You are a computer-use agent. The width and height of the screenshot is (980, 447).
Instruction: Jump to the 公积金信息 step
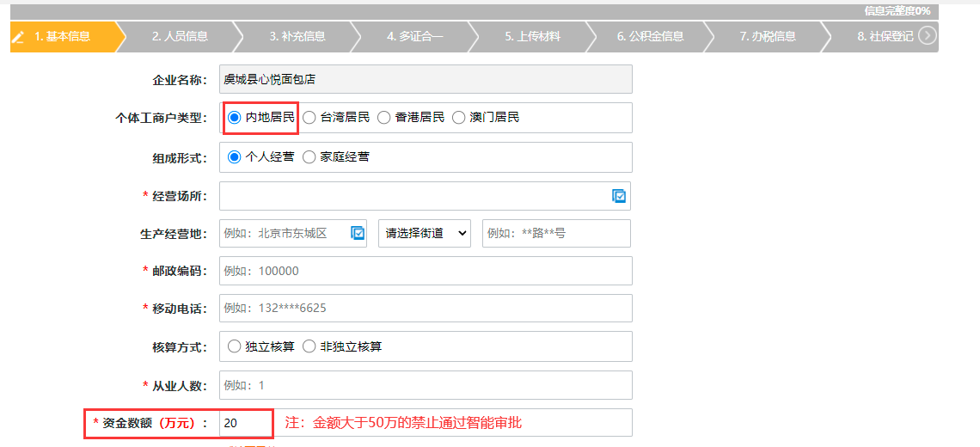[x=650, y=36]
